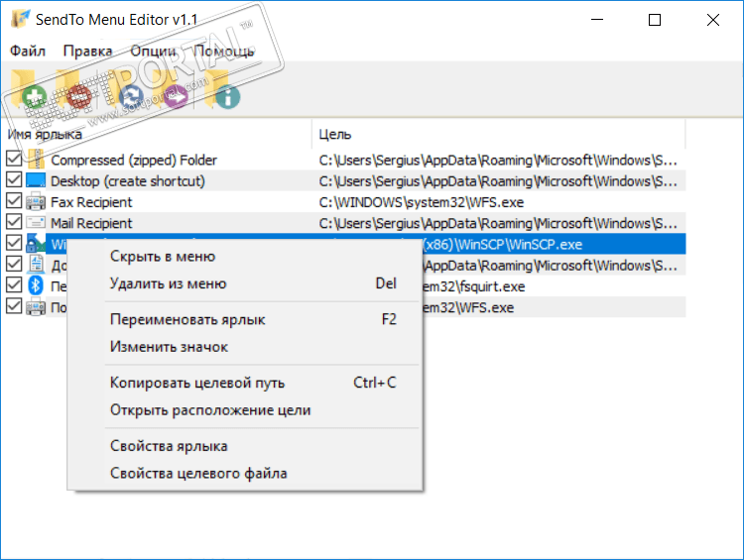Viewport: 744px width, 560px height.
Task: Open the Опции menu
Action: (x=153, y=51)
